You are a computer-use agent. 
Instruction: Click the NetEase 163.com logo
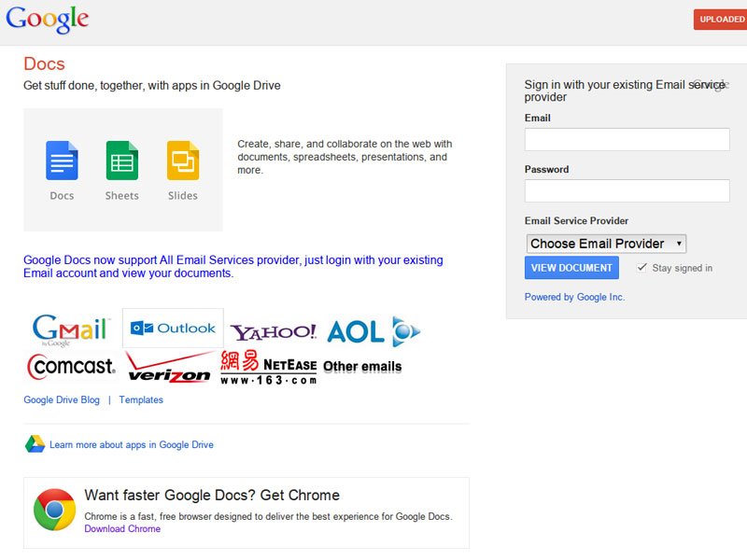268,367
